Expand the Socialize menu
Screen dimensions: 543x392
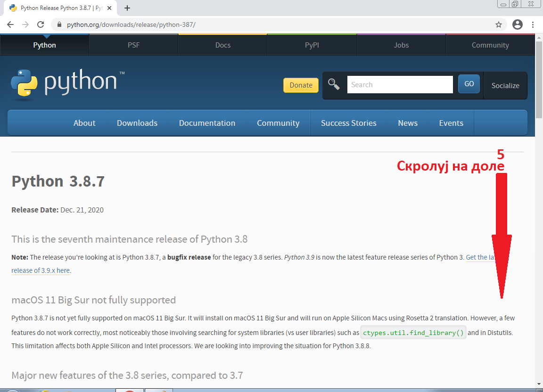505,86
